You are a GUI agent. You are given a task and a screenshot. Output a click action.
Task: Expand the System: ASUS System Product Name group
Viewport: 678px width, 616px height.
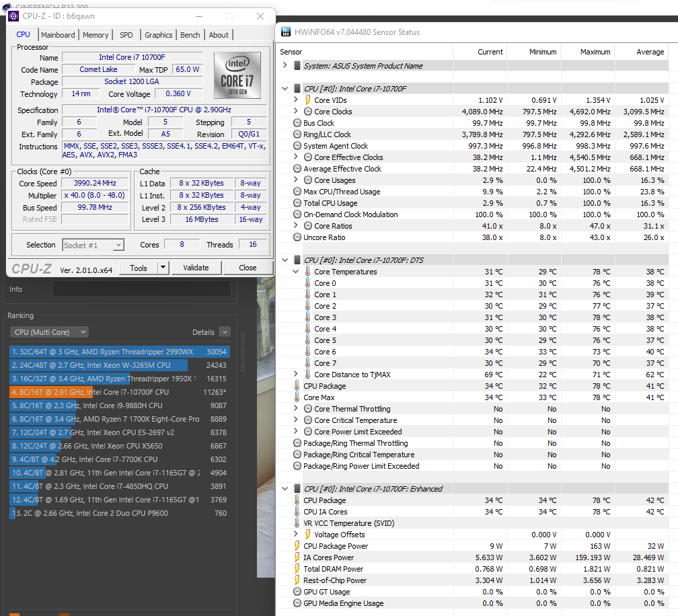(285, 65)
